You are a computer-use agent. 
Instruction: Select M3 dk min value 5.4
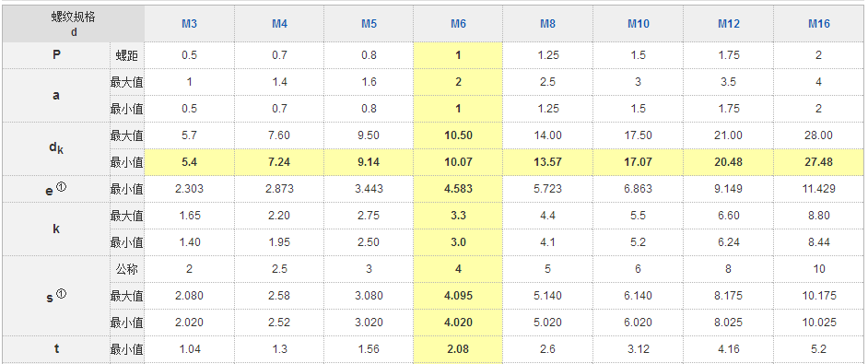tap(189, 162)
